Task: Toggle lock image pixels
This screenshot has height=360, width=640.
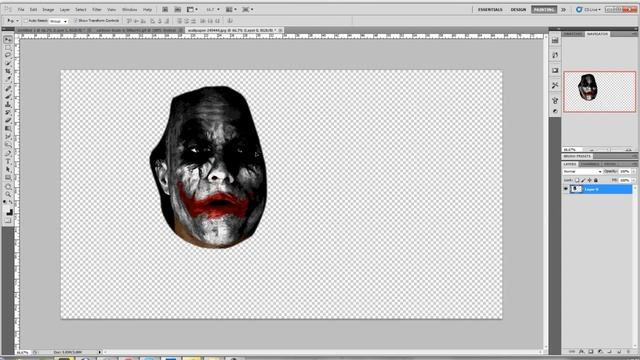Action: [583, 180]
